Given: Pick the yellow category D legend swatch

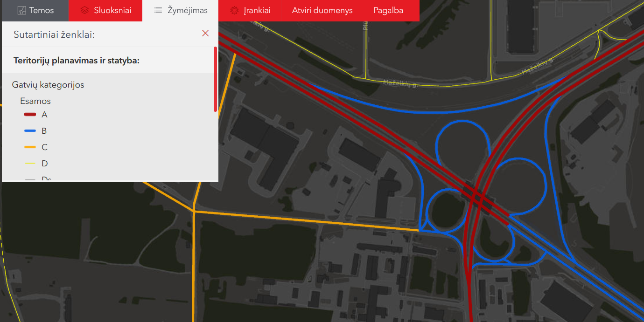Looking at the screenshot, I should [30, 164].
